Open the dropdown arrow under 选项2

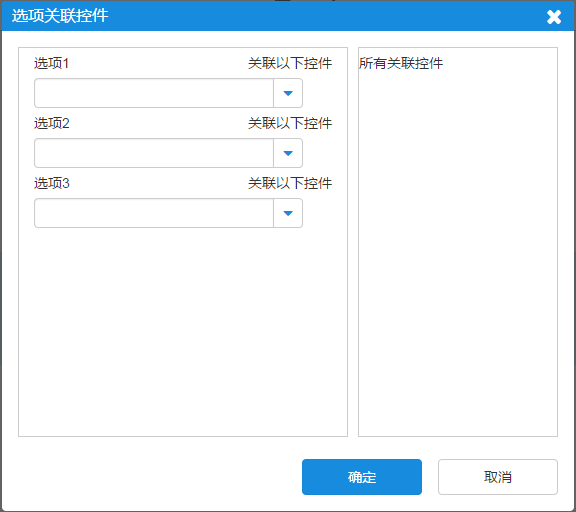[288, 153]
